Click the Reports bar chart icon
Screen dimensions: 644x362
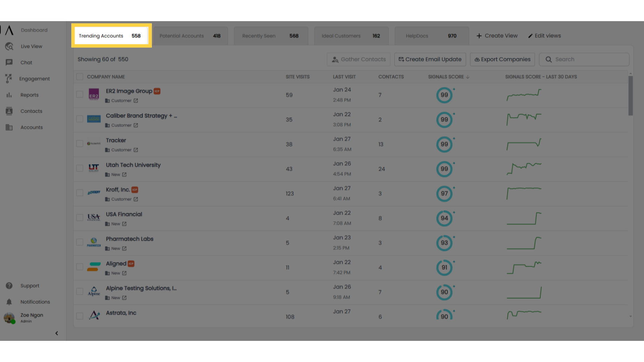pos(9,95)
